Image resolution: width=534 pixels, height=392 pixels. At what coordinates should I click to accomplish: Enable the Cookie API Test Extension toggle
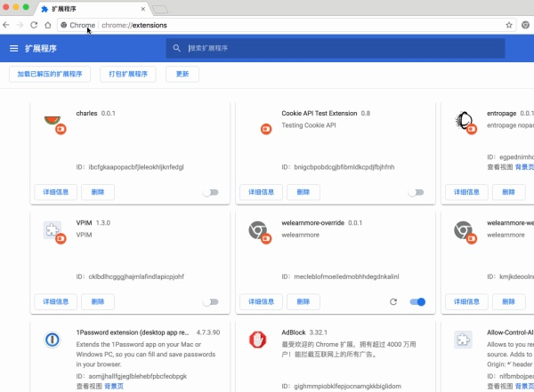click(417, 193)
